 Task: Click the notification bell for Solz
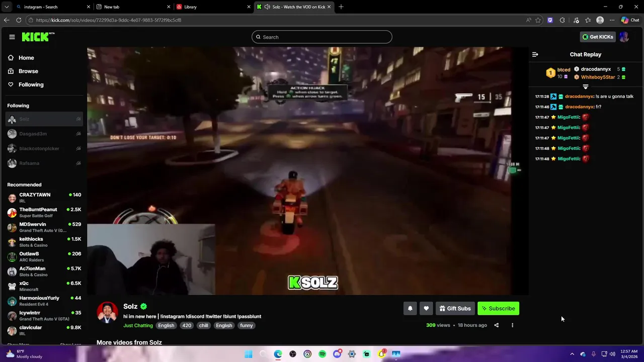pos(410,309)
